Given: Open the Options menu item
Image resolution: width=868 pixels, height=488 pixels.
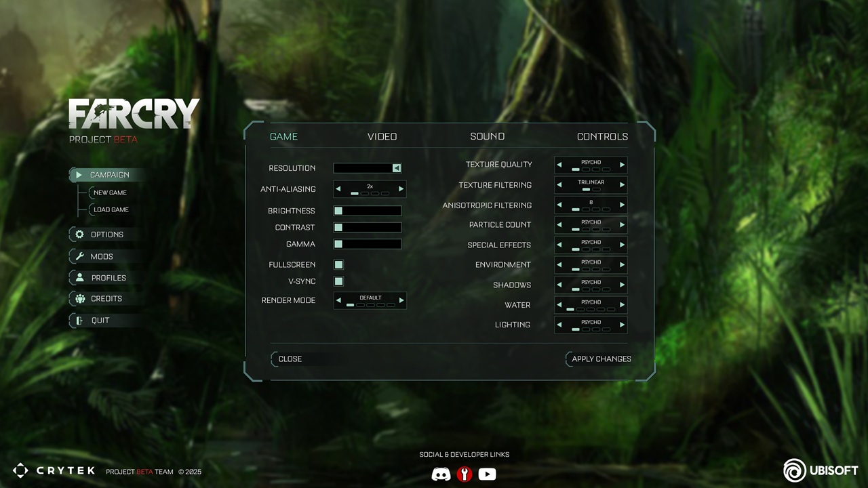Looking at the screenshot, I should click(x=106, y=235).
